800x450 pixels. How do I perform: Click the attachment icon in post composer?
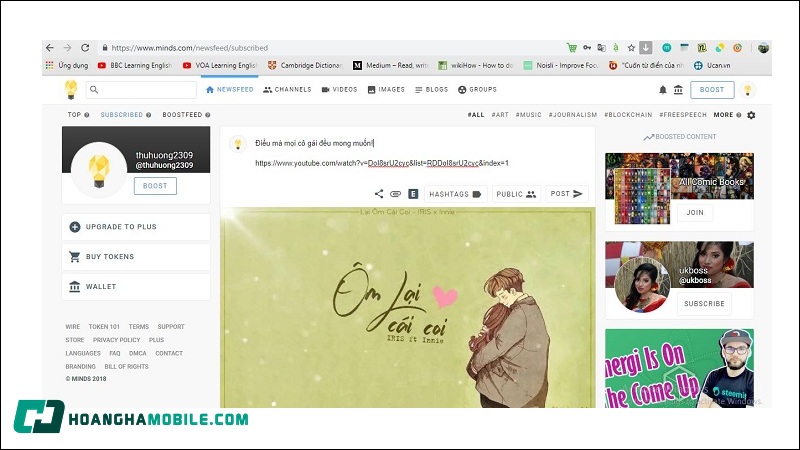coord(395,194)
